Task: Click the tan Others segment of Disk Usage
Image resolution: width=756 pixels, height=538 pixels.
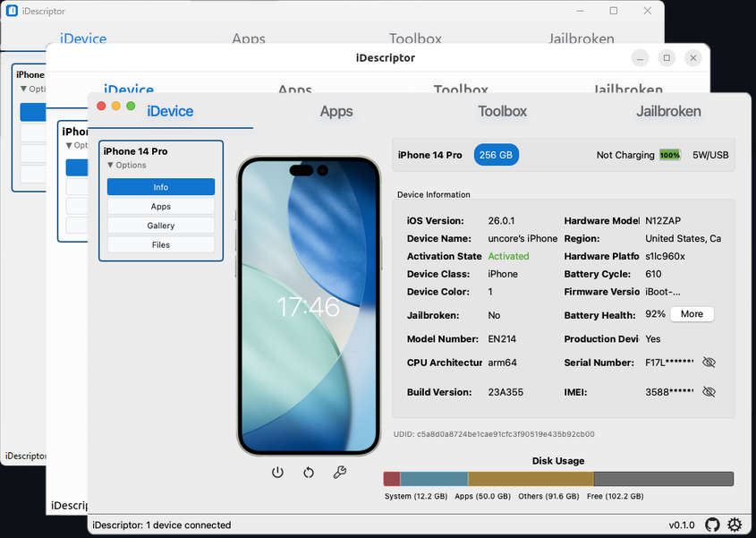Action: click(531, 479)
